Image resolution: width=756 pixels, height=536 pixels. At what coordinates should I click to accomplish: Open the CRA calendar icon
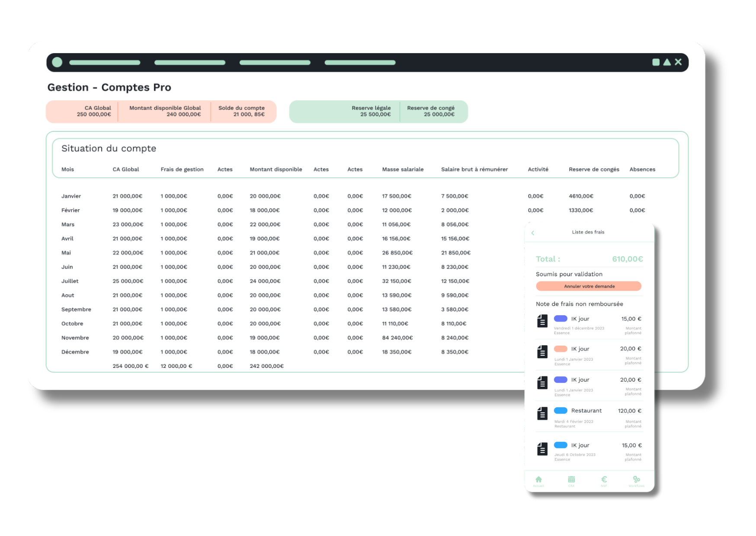[571, 480]
